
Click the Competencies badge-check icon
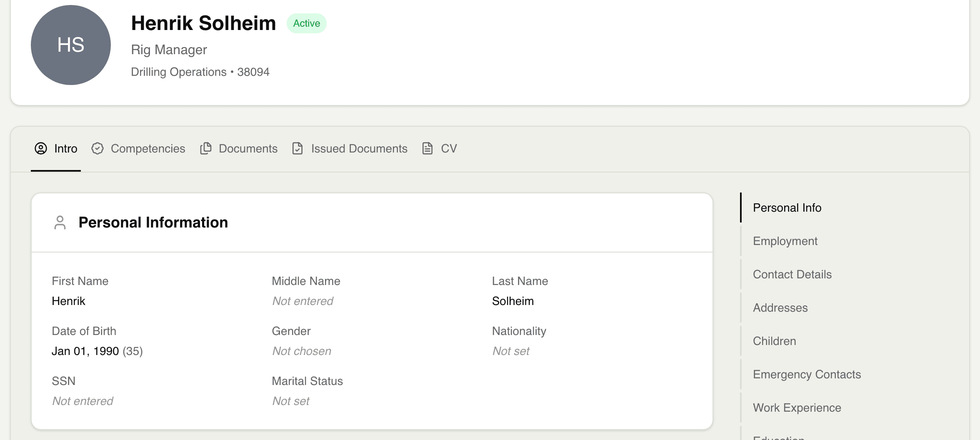pyautogui.click(x=97, y=148)
